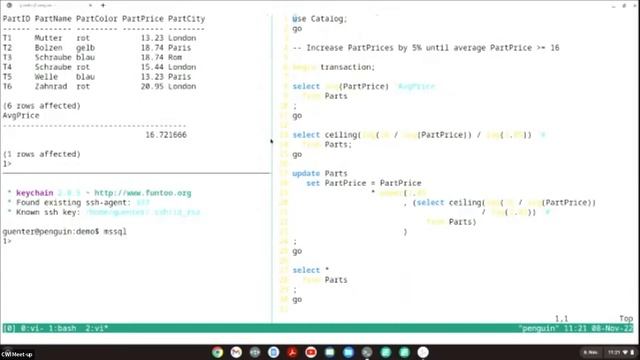Click the Mutter part name
Viewport: 640px width, 360px height.
coord(48,38)
